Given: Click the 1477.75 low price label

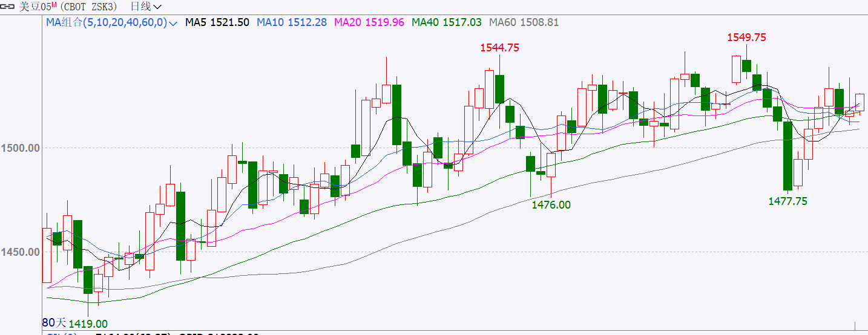Looking at the screenshot, I should [x=787, y=201].
